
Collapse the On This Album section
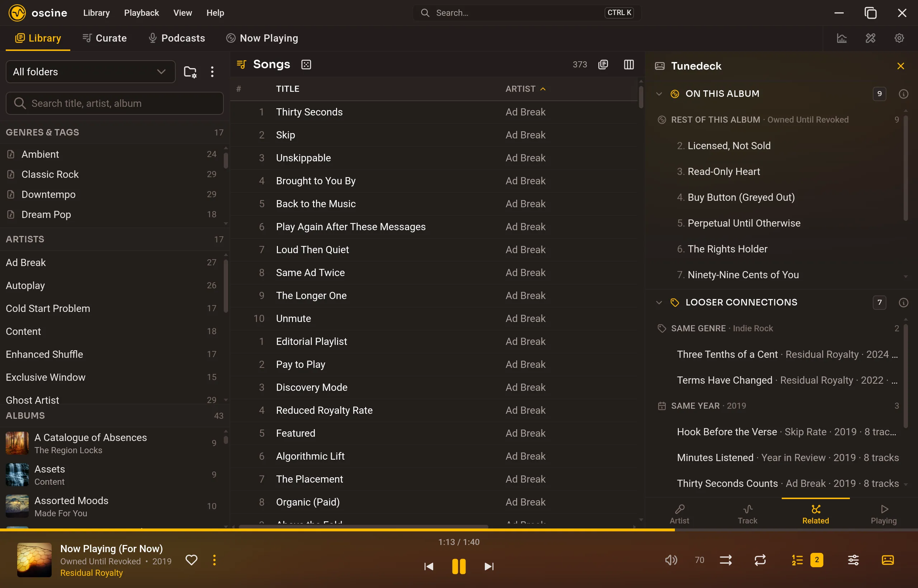(x=659, y=94)
